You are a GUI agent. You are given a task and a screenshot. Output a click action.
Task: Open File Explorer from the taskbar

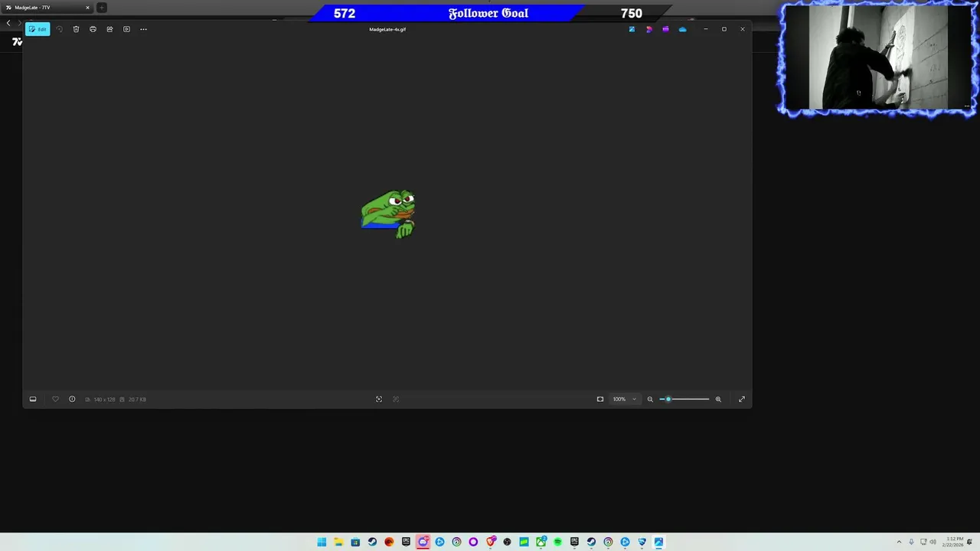338,542
